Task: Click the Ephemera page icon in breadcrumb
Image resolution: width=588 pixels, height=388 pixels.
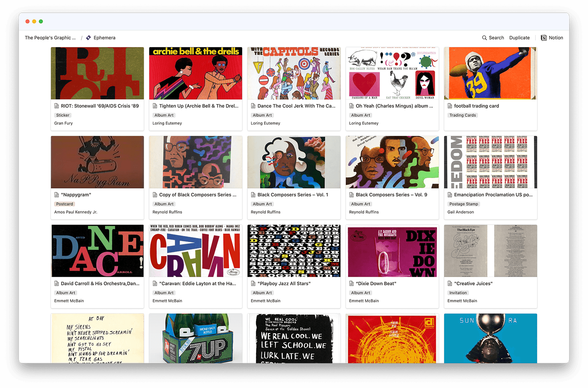Action: click(x=89, y=38)
